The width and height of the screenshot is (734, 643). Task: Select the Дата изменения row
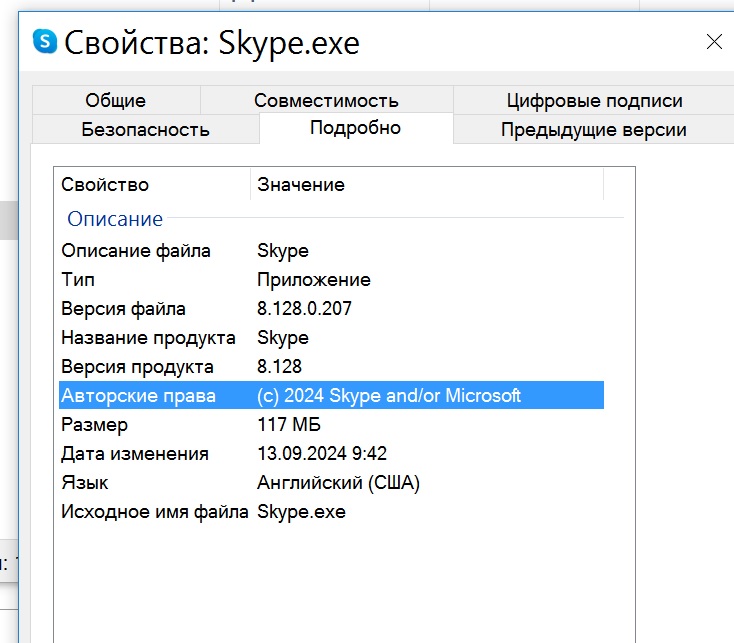331,453
